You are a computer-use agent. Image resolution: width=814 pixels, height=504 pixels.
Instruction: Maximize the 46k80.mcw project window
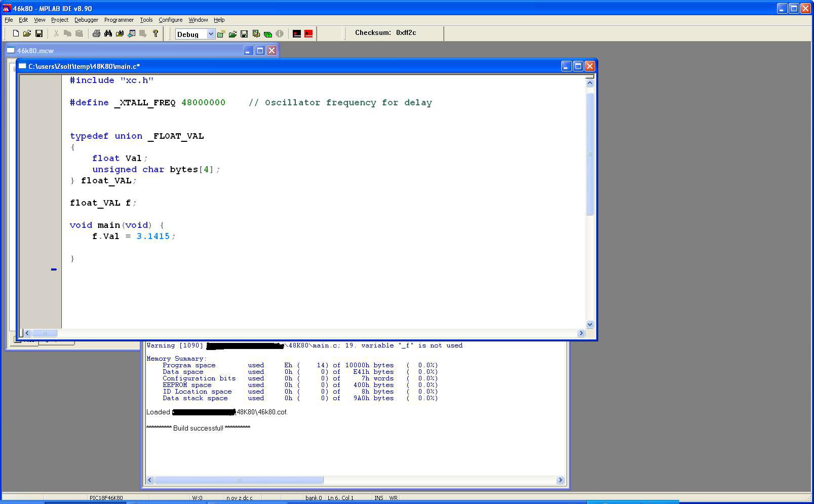260,50
